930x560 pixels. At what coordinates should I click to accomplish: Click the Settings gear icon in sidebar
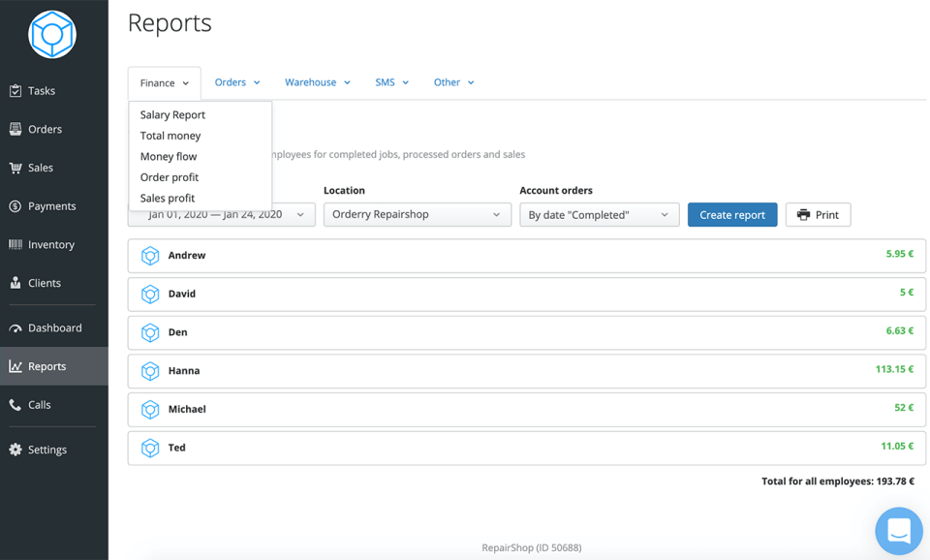tap(15, 450)
